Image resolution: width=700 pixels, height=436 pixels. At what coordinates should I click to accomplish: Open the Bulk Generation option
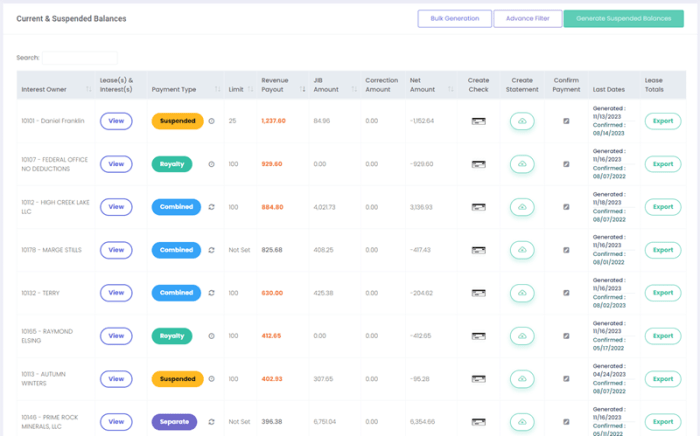(x=454, y=19)
